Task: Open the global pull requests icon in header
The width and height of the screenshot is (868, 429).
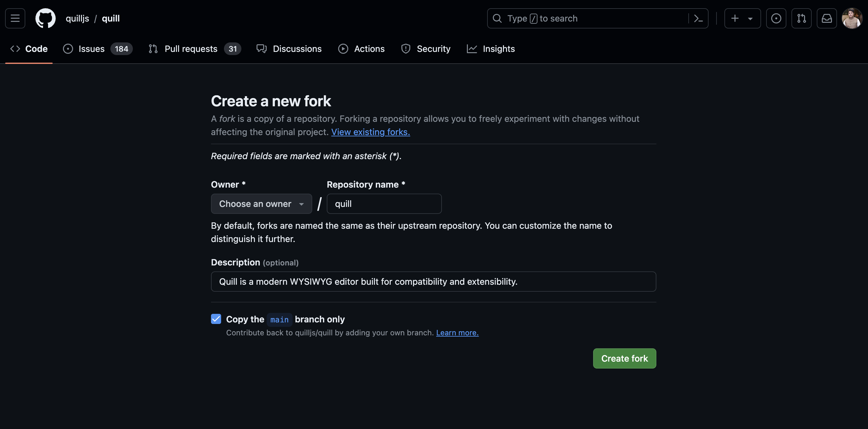Action: (801, 19)
